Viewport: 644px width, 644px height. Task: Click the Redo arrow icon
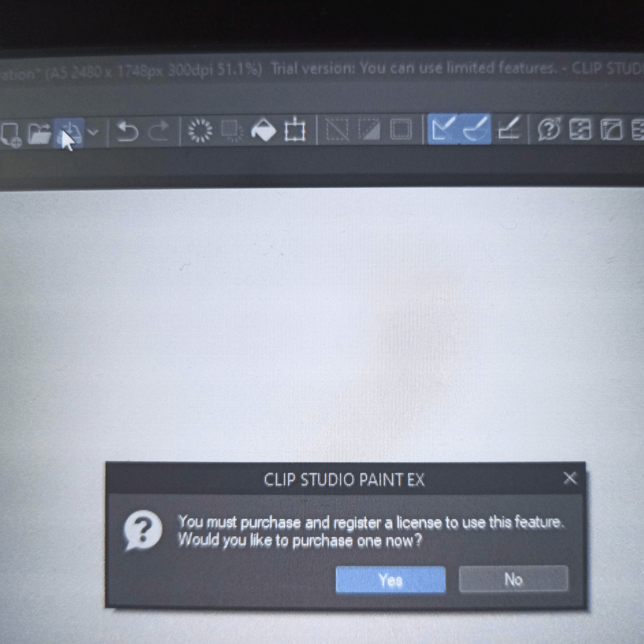coord(159,131)
